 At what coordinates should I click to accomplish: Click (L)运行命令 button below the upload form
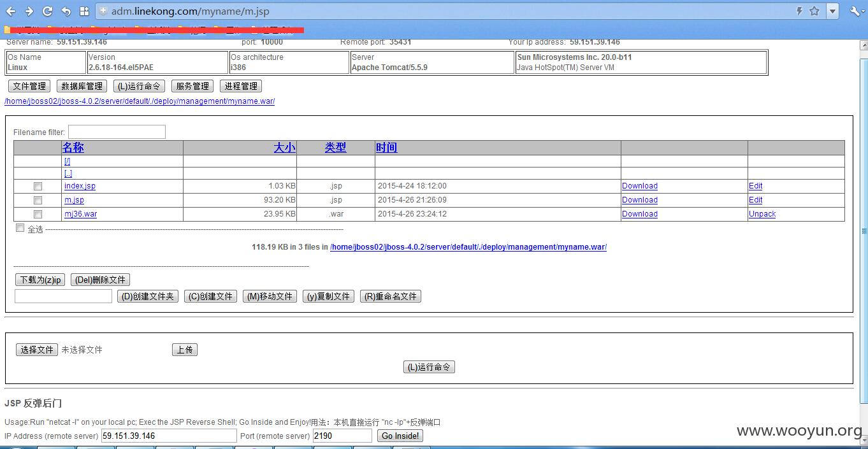(x=429, y=367)
